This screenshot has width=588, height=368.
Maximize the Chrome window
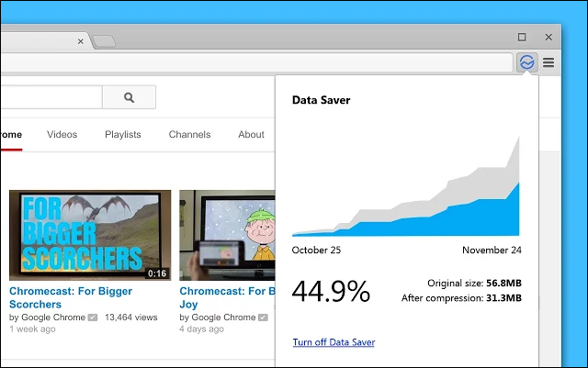tap(522, 37)
